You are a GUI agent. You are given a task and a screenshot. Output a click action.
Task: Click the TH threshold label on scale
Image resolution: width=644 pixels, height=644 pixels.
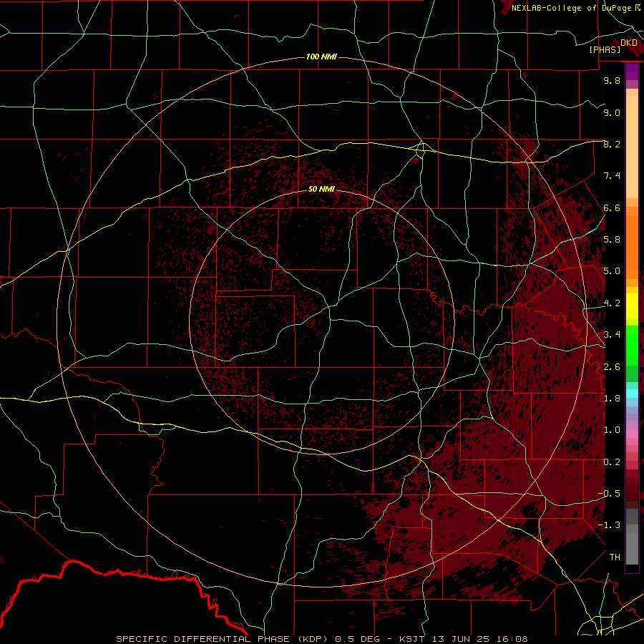(615, 557)
